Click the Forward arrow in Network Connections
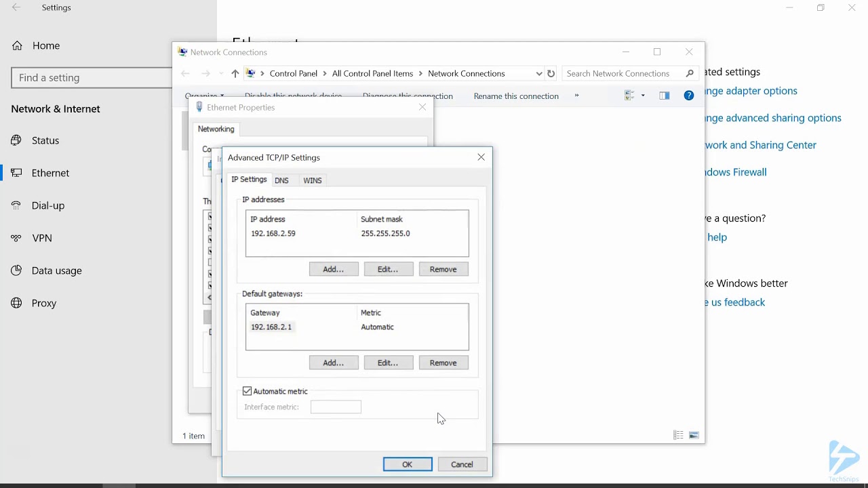The width and height of the screenshot is (868, 488). pos(205,73)
